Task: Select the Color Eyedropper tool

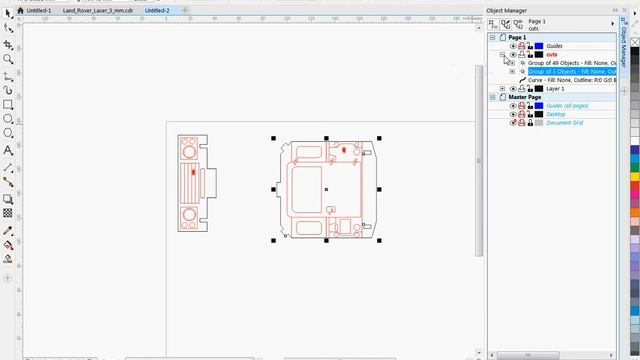Action: pyautogui.click(x=8, y=231)
